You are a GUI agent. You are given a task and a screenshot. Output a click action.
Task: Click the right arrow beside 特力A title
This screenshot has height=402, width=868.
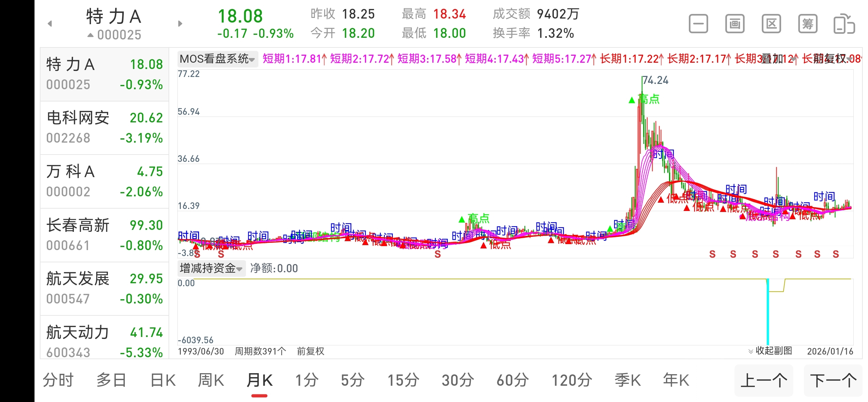pyautogui.click(x=180, y=24)
